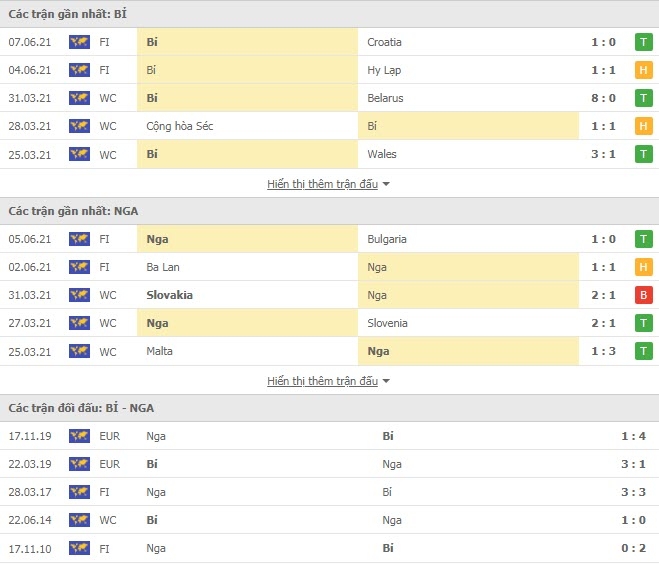Click the green T badge for Bỉ vs Wales
This screenshot has height=564, width=659.
(643, 154)
